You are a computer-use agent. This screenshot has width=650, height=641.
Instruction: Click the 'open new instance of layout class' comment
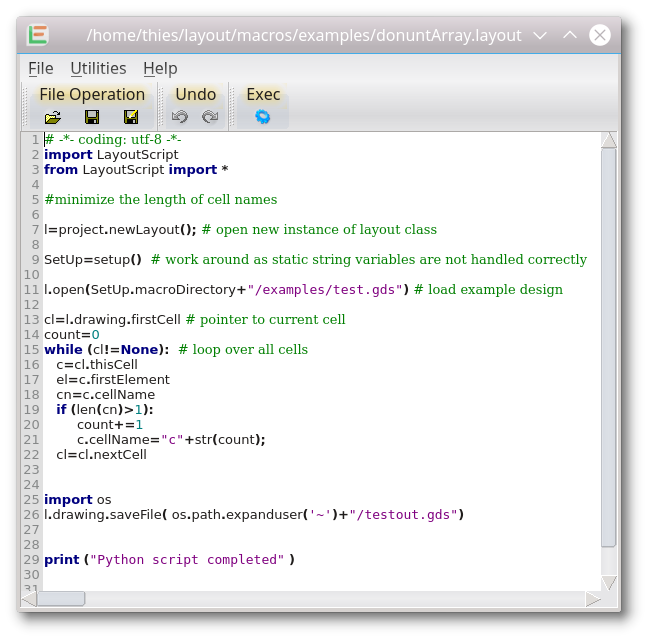326,229
